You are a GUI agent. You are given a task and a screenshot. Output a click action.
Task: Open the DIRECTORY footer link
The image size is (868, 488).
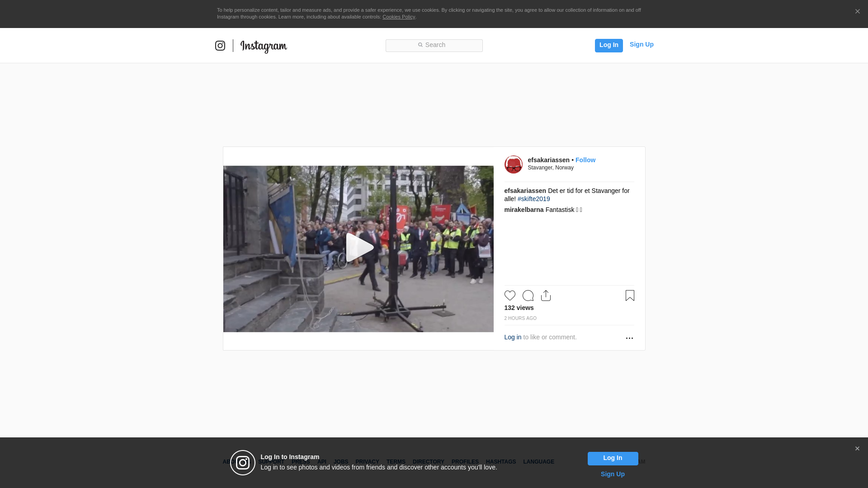(x=428, y=462)
